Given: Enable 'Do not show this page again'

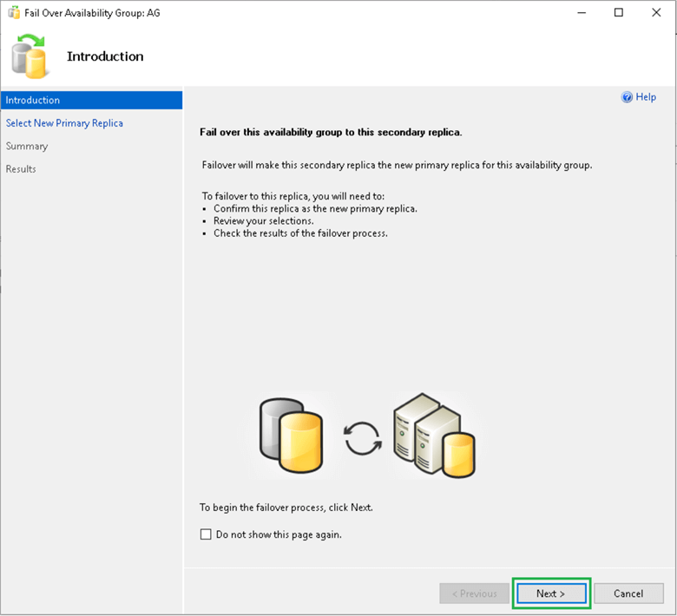Looking at the screenshot, I should [206, 534].
